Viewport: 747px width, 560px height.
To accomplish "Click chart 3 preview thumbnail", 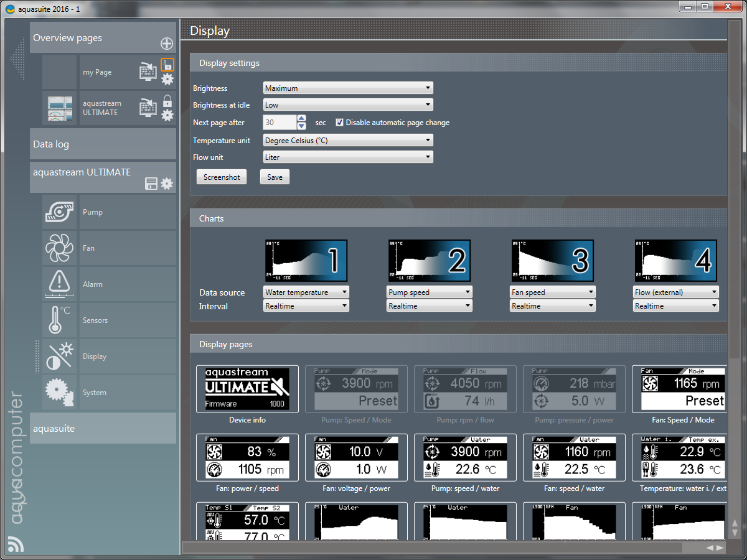I will tap(553, 261).
